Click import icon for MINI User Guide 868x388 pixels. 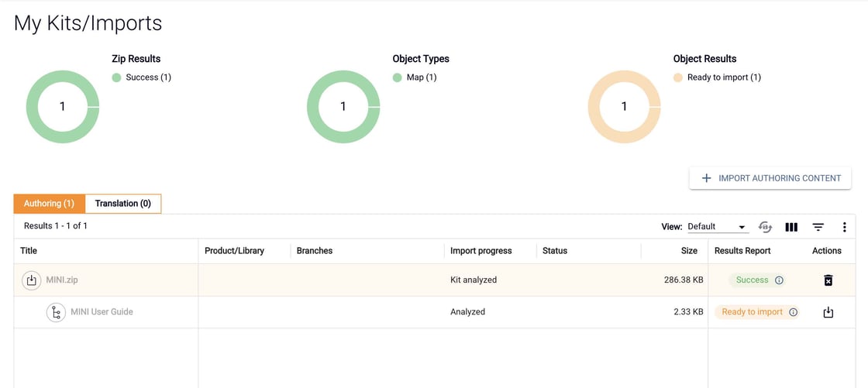pos(828,312)
